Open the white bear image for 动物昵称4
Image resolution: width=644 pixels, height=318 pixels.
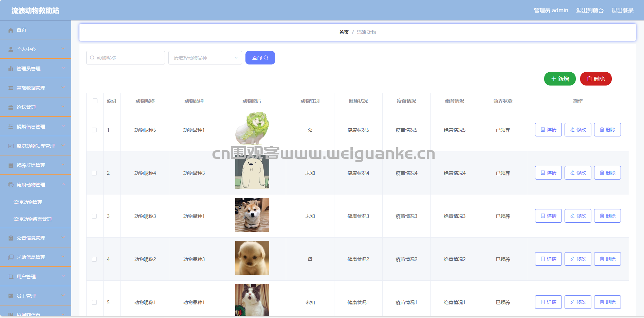pyautogui.click(x=252, y=172)
